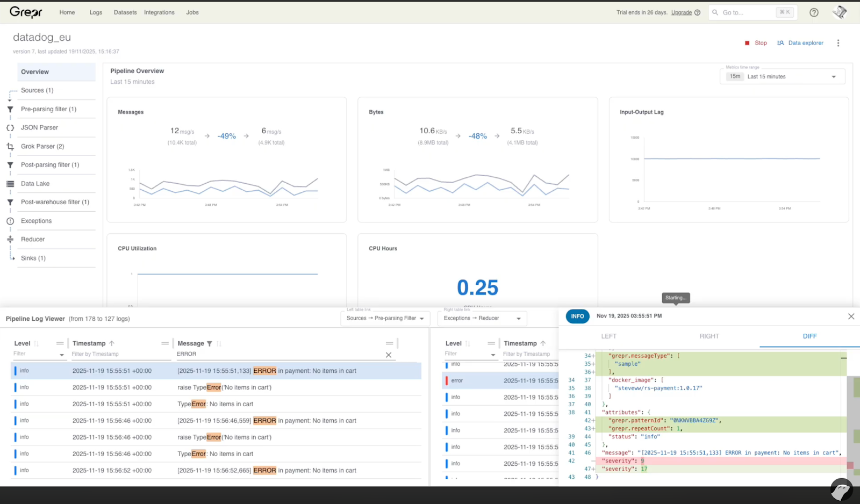Screen dimensions: 860x504
Task: Toggle the ERROR filter on Message column
Action: [211, 343]
